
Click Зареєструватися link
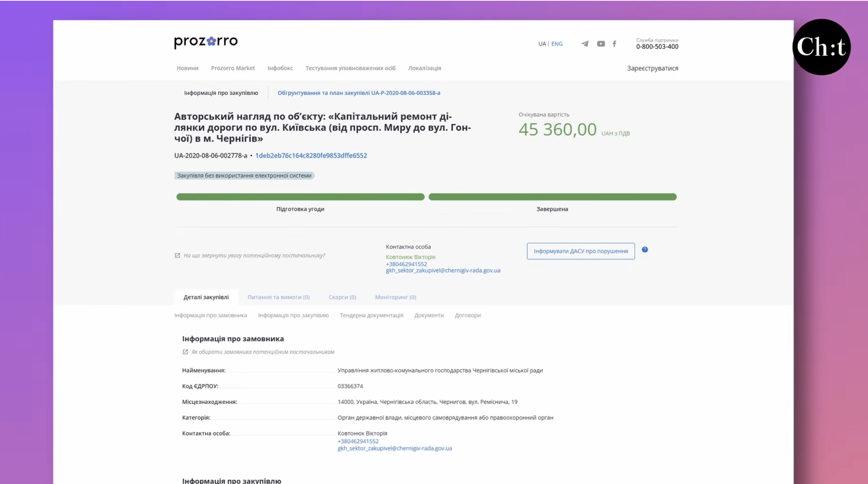[x=652, y=68]
